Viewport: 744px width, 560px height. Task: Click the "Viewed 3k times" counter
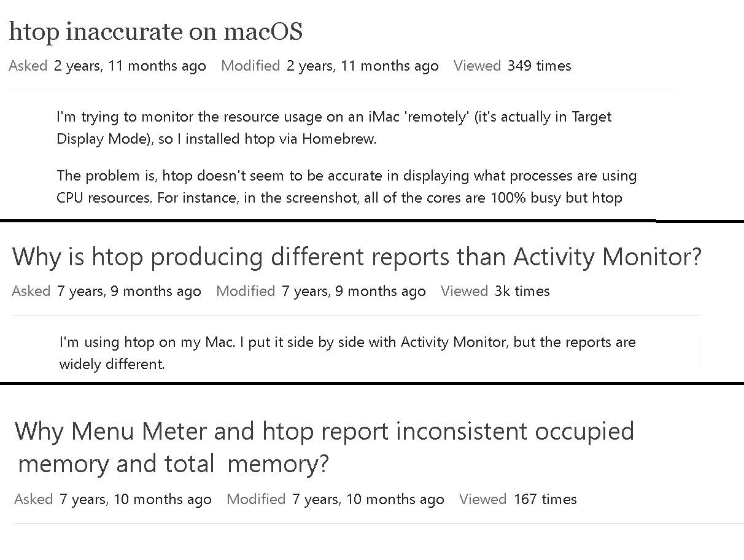tap(495, 291)
